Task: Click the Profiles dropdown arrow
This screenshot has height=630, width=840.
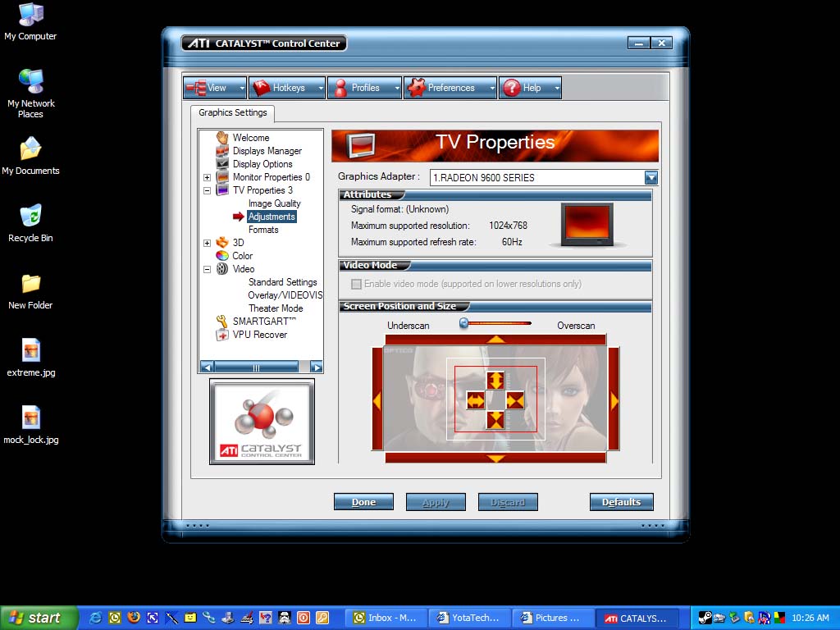Action: tap(397, 88)
